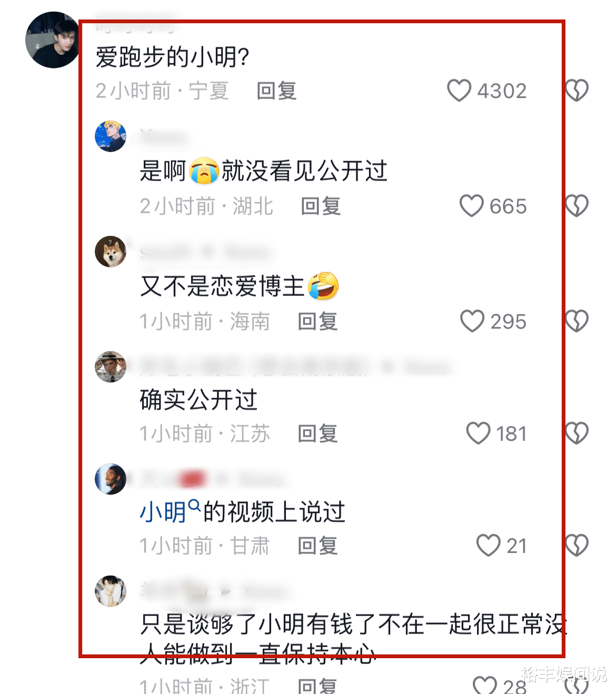This screenshot has height=694, width=616.
Task: Tap the heart beside 21 likes
Action: pyautogui.click(x=488, y=545)
